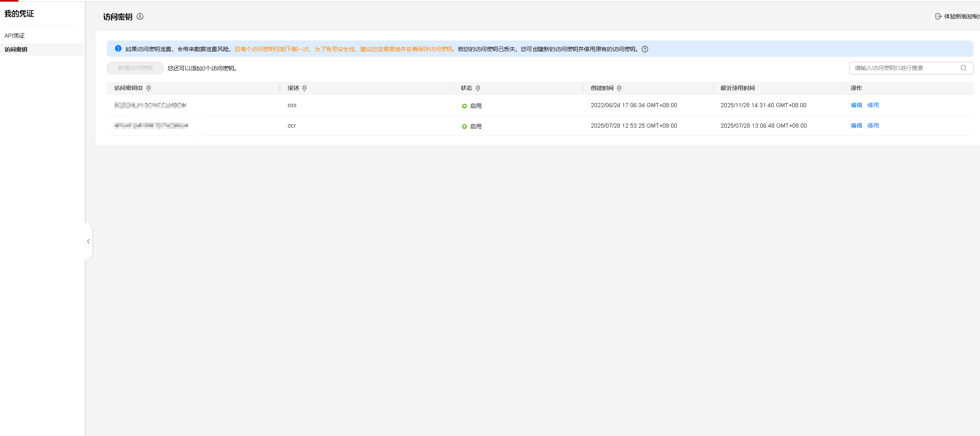Open help icon at end of notice text

(645, 49)
